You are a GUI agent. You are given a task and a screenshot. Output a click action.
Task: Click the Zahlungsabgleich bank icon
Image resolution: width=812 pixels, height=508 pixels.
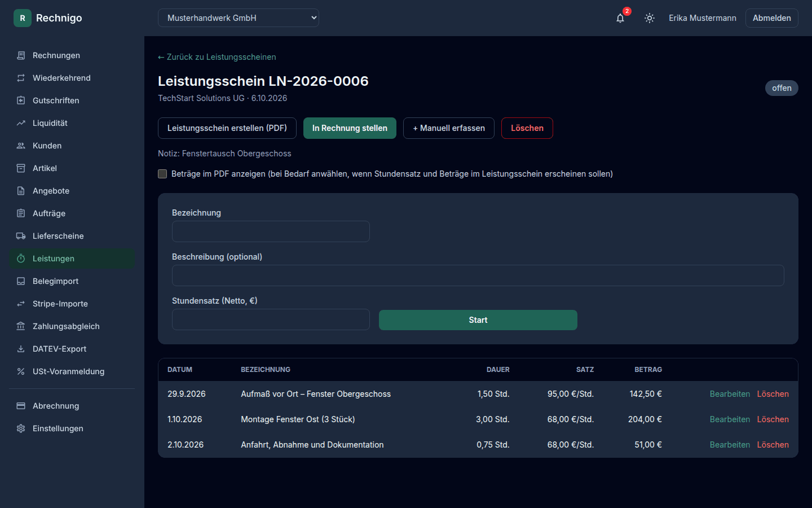point(21,326)
